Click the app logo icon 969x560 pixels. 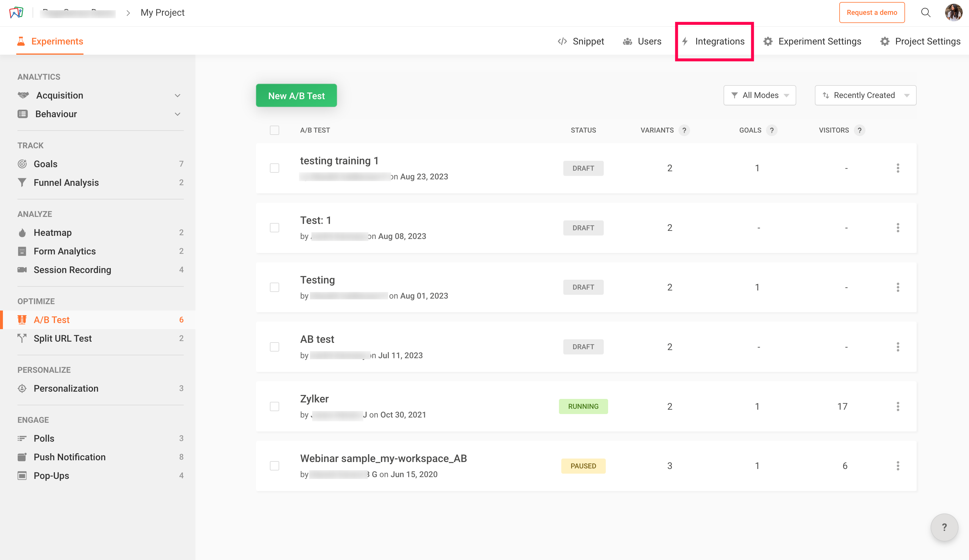click(x=16, y=13)
